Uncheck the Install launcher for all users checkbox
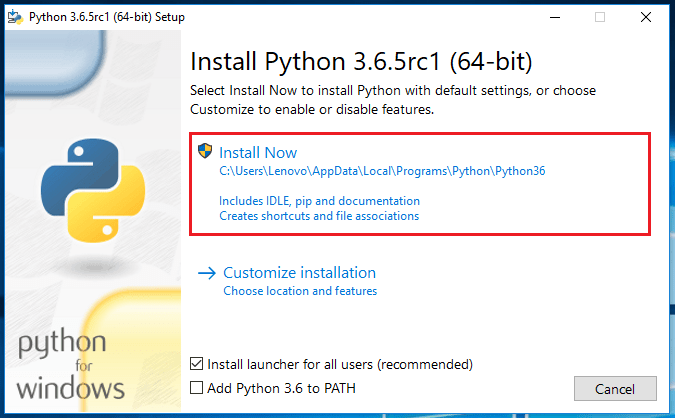The width and height of the screenshot is (675, 418). pyautogui.click(x=197, y=364)
